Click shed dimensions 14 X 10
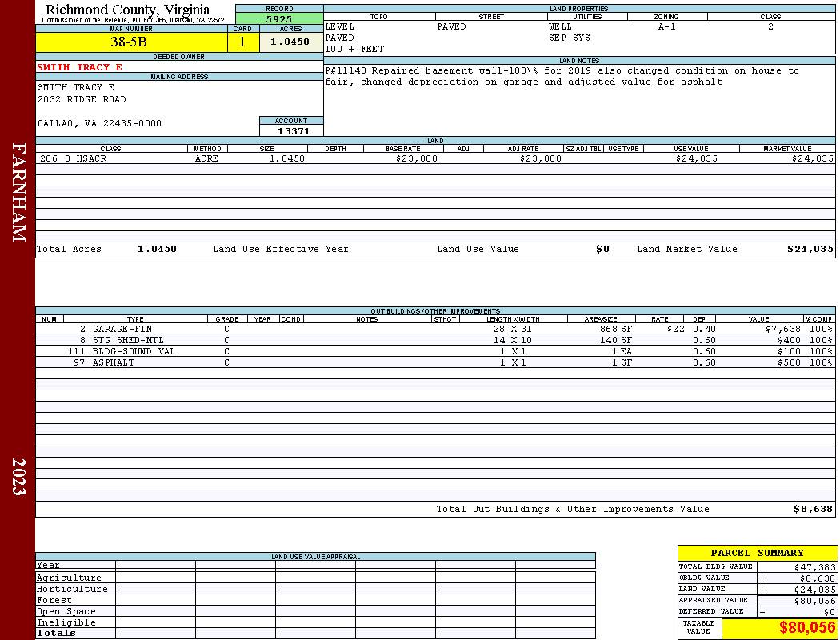This screenshot has width=840, height=640. [512, 340]
